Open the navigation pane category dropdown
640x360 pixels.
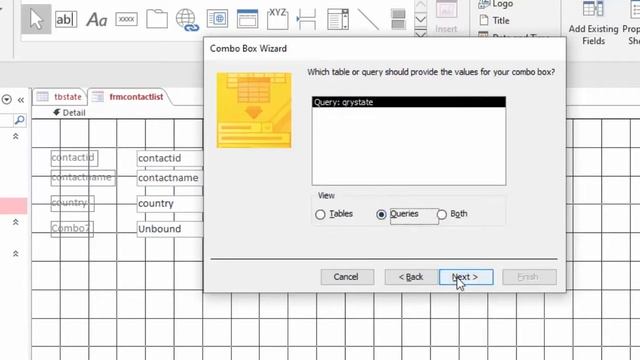click(x=7, y=100)
